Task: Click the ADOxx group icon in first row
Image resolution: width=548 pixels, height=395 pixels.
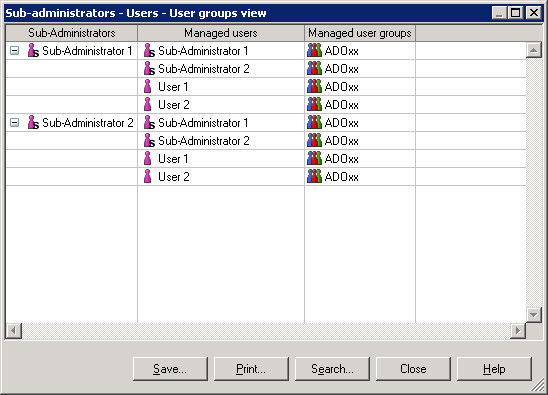Action: 314,51
